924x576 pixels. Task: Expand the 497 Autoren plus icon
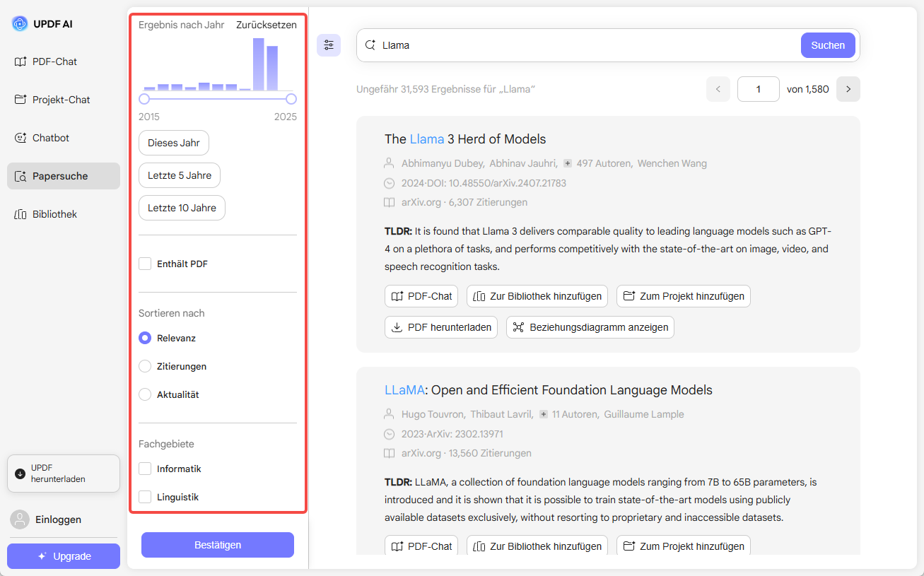(x=567, y=163)
